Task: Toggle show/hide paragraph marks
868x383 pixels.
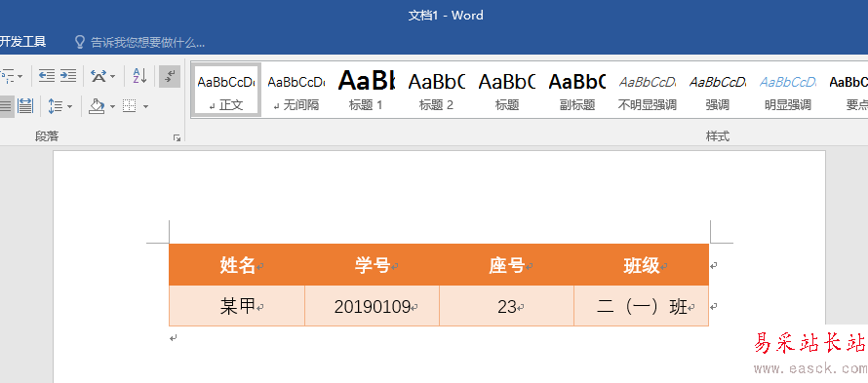Action: 170,76
